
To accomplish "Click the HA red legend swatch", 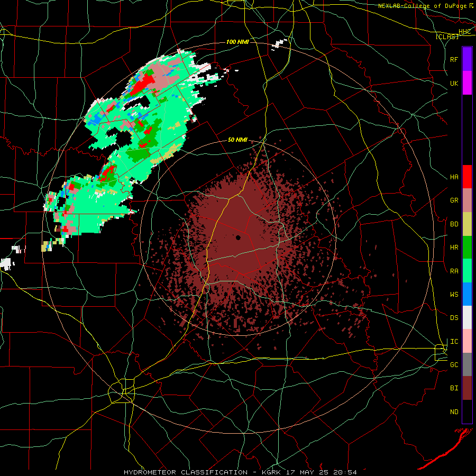I will tap(467, 177).
